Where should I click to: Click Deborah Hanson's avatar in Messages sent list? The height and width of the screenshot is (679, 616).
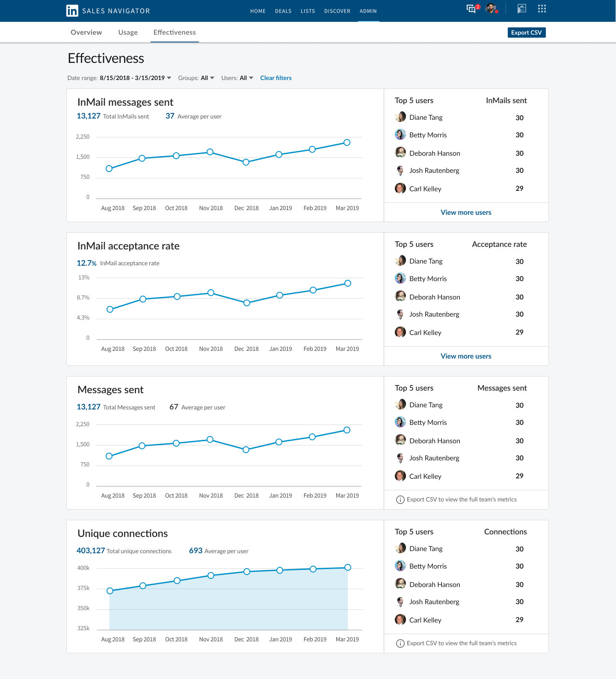pos(400,440)
